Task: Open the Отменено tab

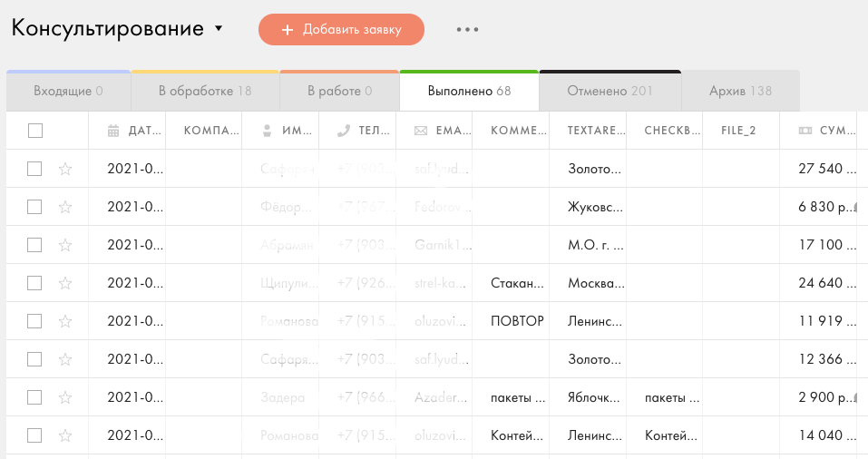Action: (610, 92)
